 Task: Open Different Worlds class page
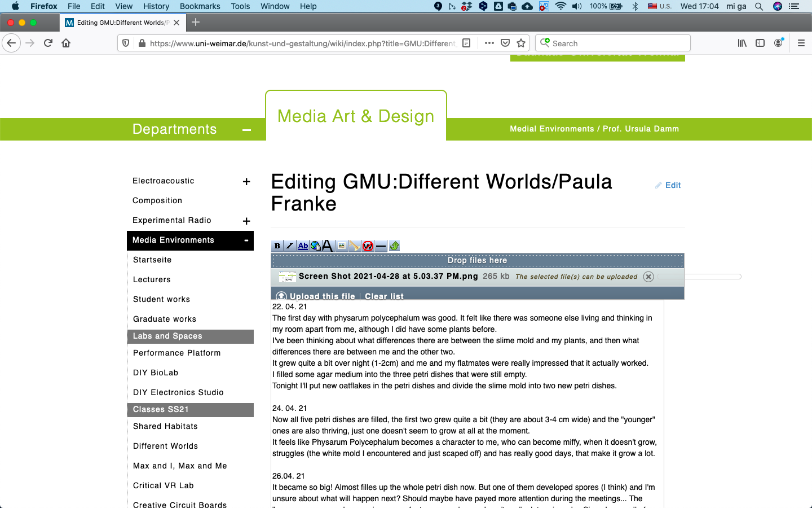point(165,446)
